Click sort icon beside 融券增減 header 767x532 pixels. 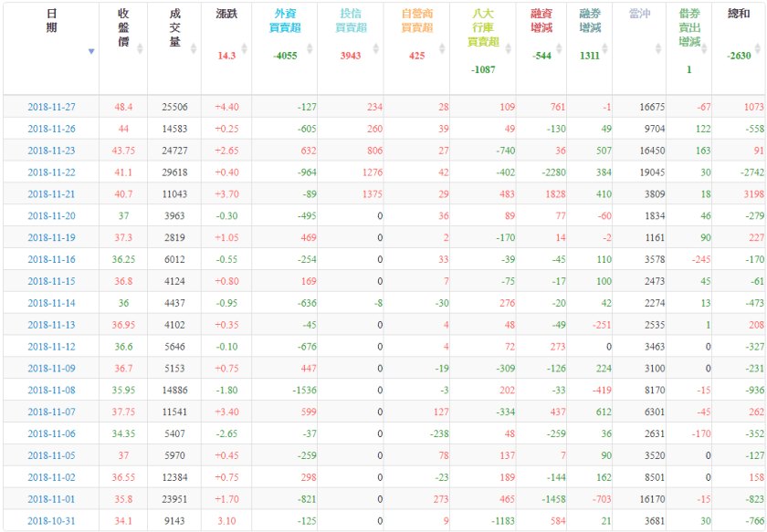point(606,48)
